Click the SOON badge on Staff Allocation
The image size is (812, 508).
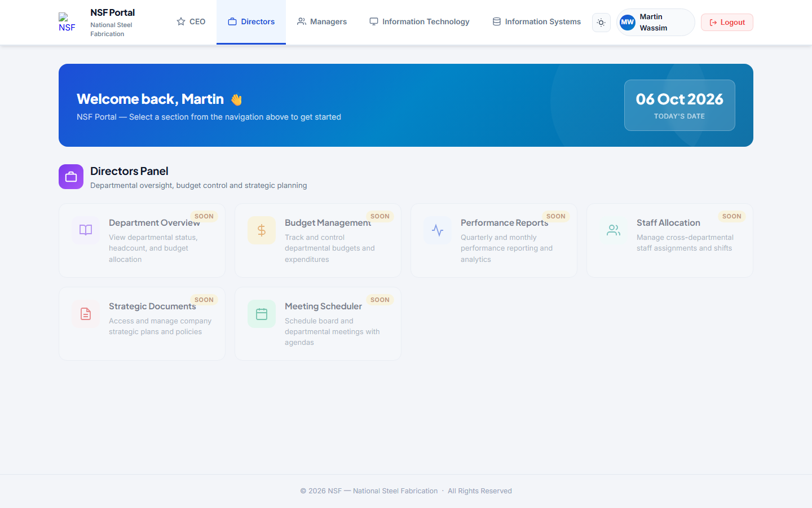732,216
